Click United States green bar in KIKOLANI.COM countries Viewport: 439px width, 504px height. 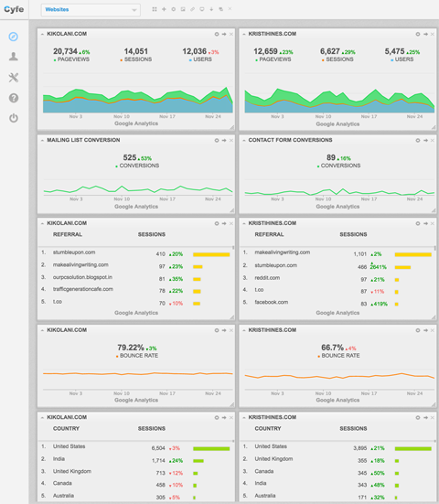click(x=211, y=449)
